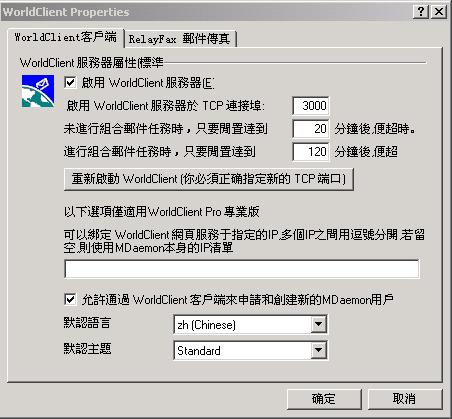Confirm with the 确定 button
This screenshot has width=452, height=419.
pyautogui.click(x=324, y=399)
